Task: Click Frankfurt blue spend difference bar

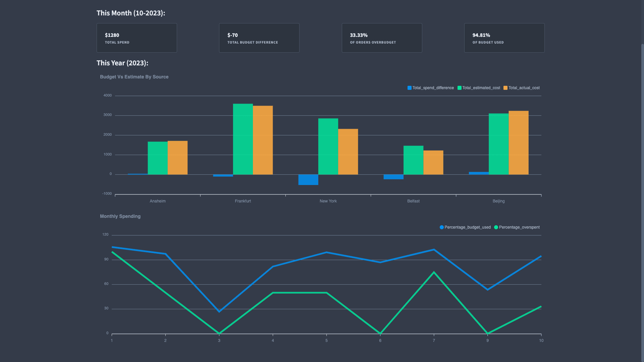Action: point(223,176)
